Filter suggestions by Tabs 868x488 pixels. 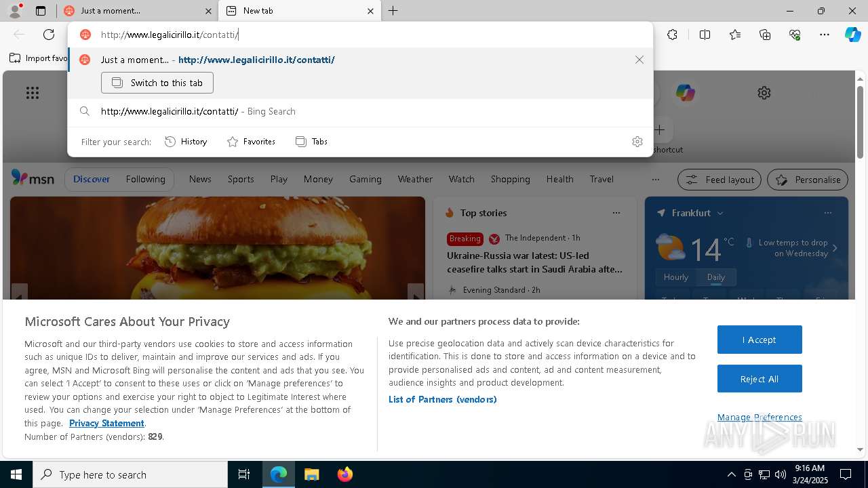(x=312, y=142)
